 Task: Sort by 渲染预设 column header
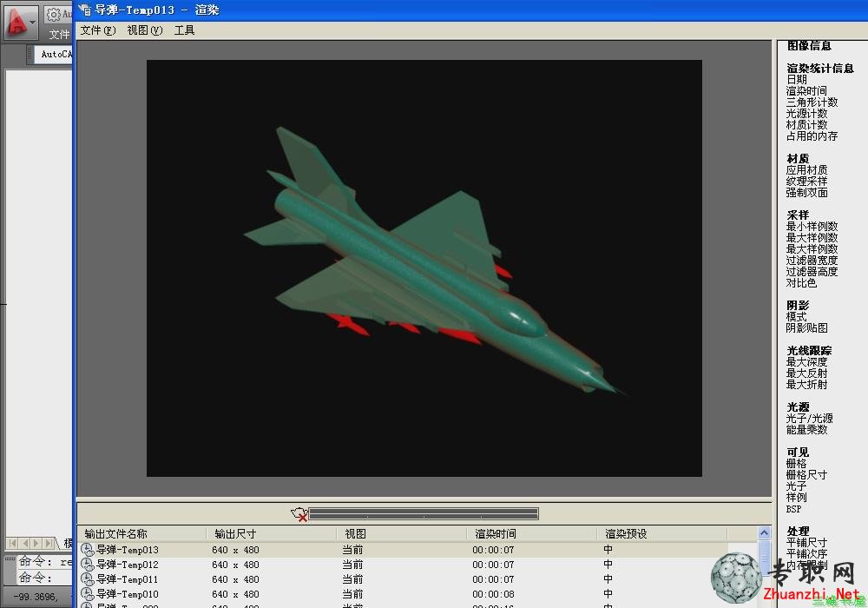[x=661, y=534]
